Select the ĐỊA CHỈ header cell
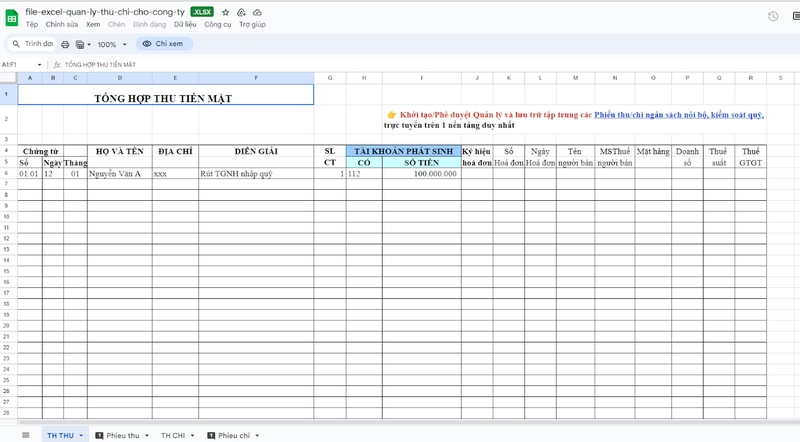Image resolution: width=800 pixels, height=442 pixels. click(x=175, y=151)
